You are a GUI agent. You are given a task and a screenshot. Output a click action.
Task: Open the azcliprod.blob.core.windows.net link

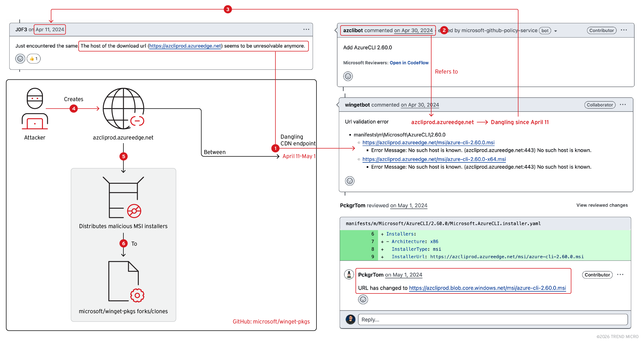pyautogui.click(x=487, y=288)
